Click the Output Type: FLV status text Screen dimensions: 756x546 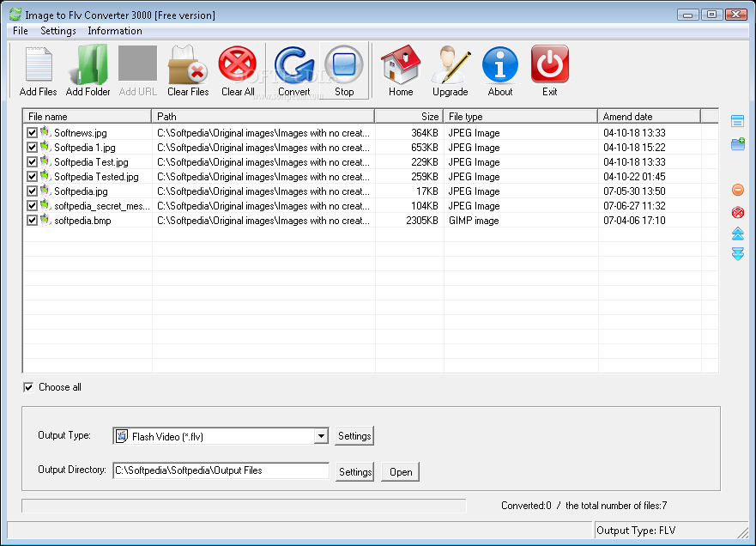(636, 531)
